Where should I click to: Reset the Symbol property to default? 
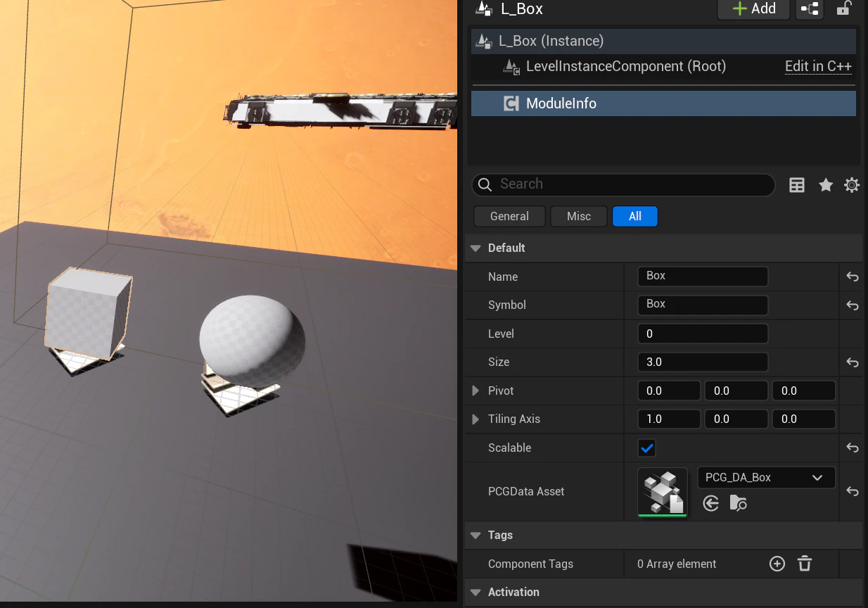pyautogui.click(x=853, y=305)
